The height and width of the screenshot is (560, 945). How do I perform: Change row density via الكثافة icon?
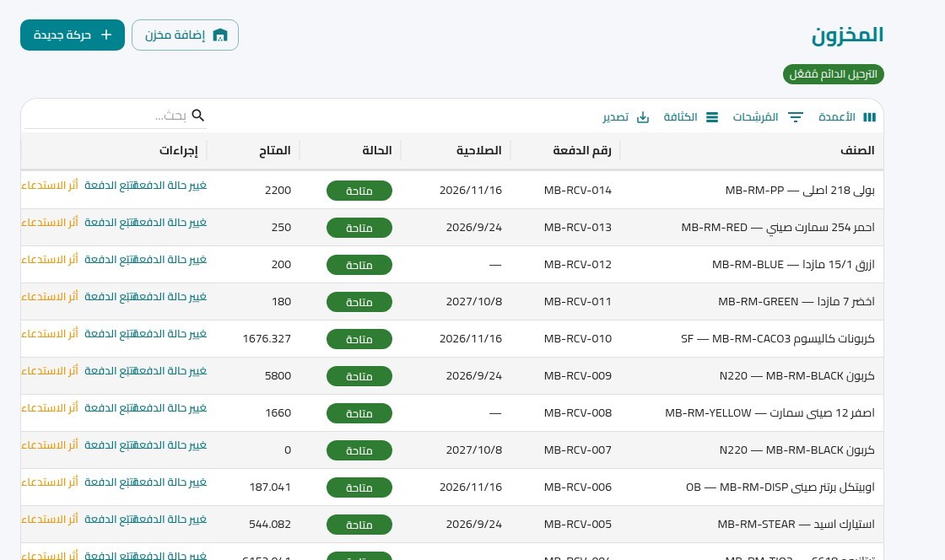(x=712, y=117)
